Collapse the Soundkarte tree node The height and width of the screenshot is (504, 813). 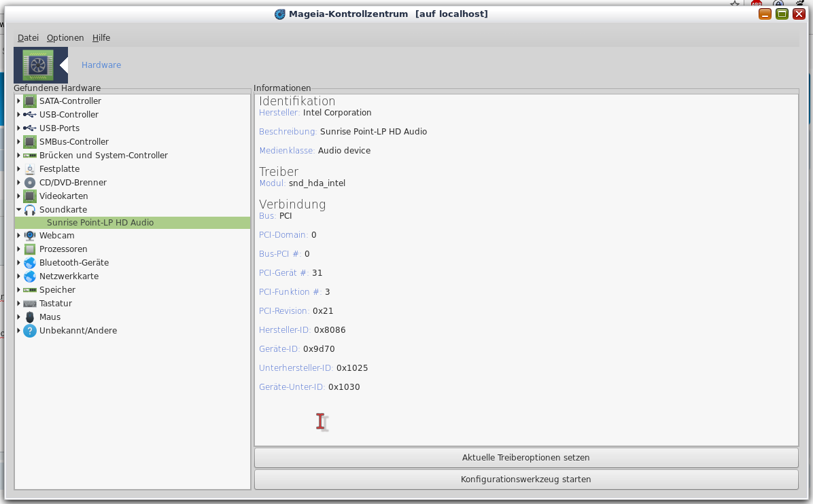pyautogui.click(x=18, y=210)
